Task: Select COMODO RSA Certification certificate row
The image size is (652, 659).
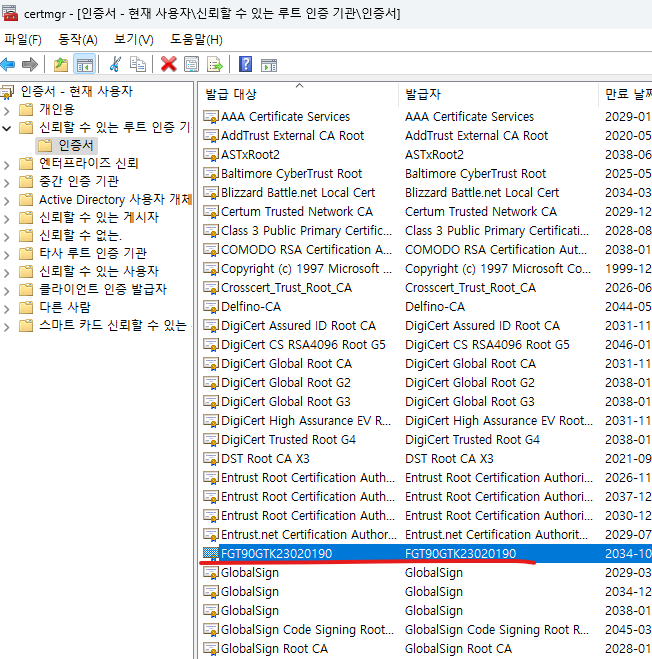Action: click(426, 250)
